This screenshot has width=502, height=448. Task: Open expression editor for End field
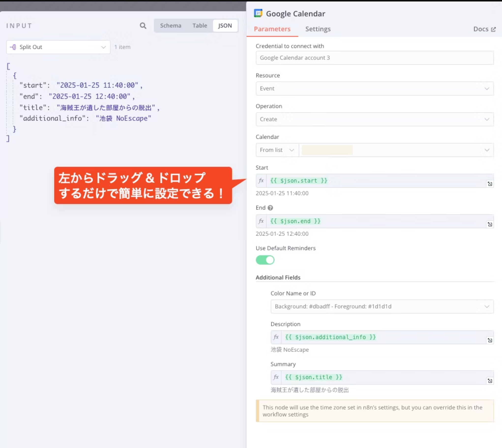(x=490, y=224)
